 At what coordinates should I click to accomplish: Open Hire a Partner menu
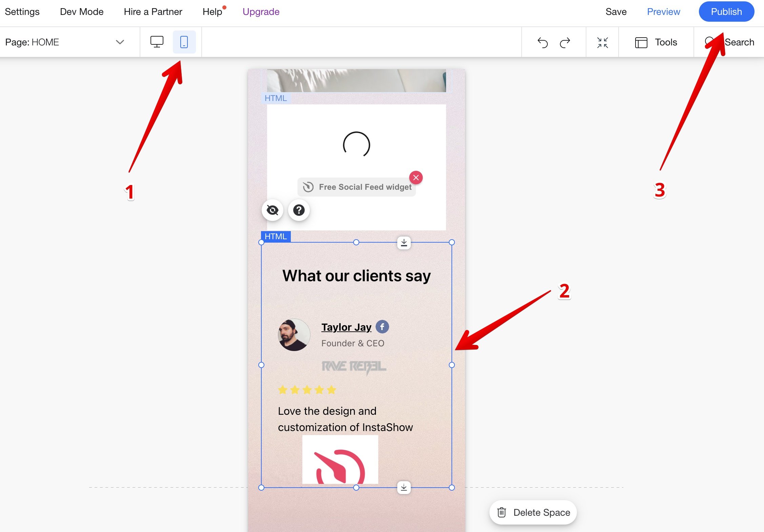tap(153, 12)
